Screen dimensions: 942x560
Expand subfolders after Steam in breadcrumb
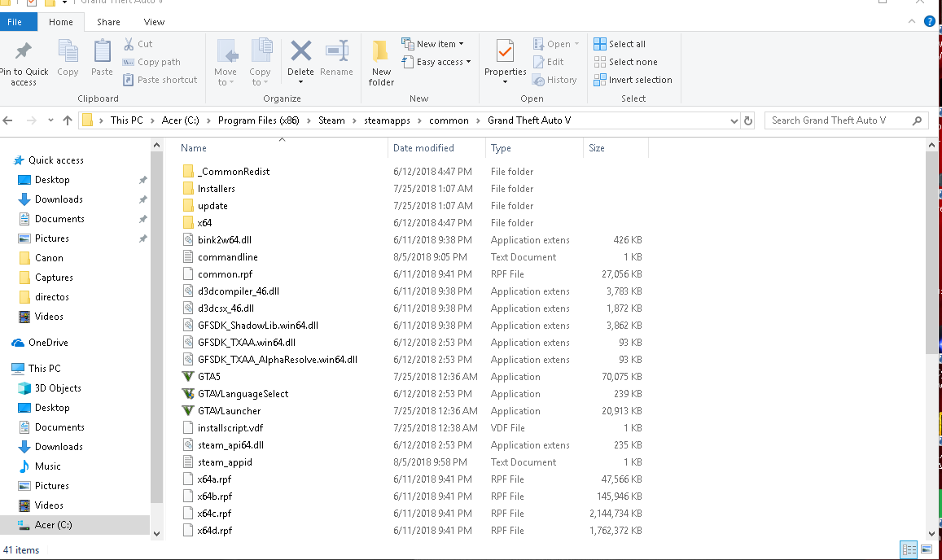(354, 120)
